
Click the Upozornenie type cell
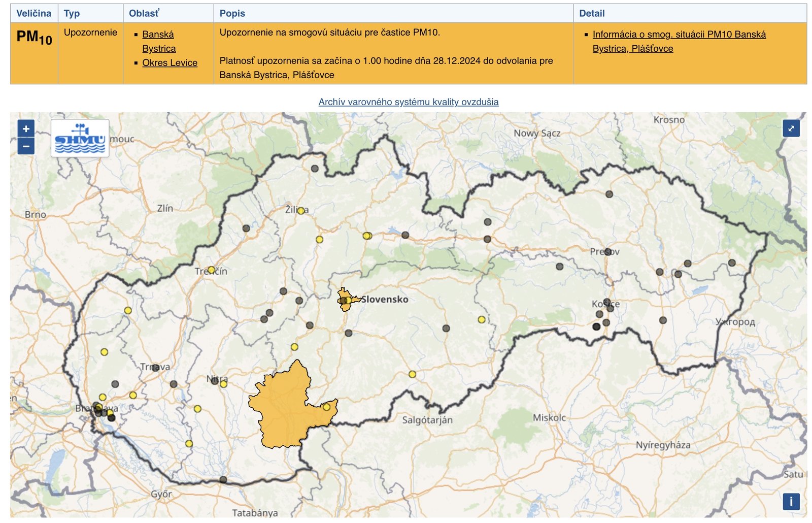[x=90, y=53]
